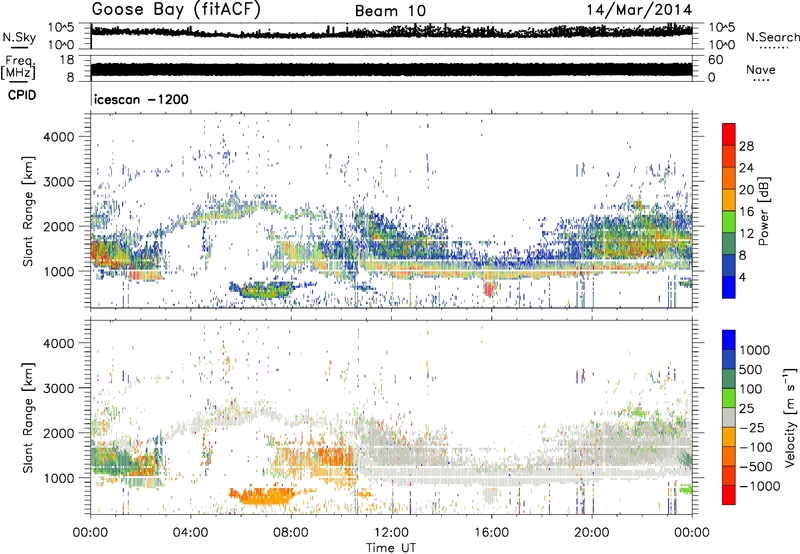Click the '-500' tick on the velocity colorbar
The height and width of the screenshot is (554, 800).
756,467
